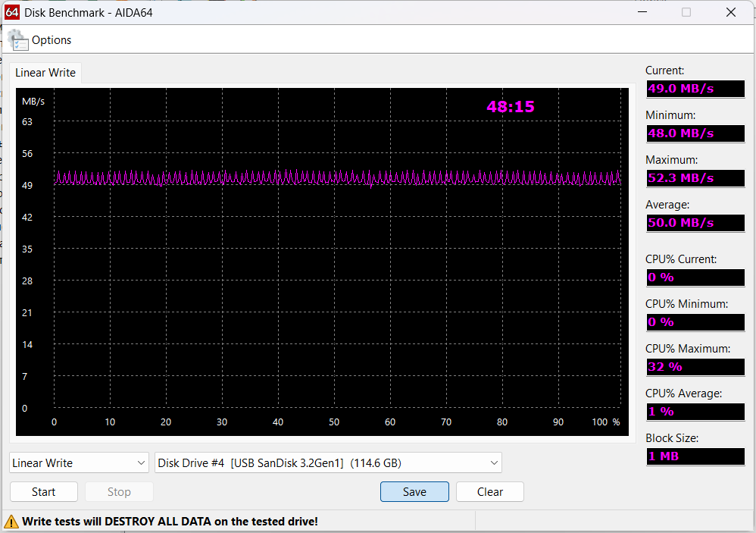Click the Maximum 52.3 MB/s value field
Viewport: 756px width, 533px height.
pos(695,178)
